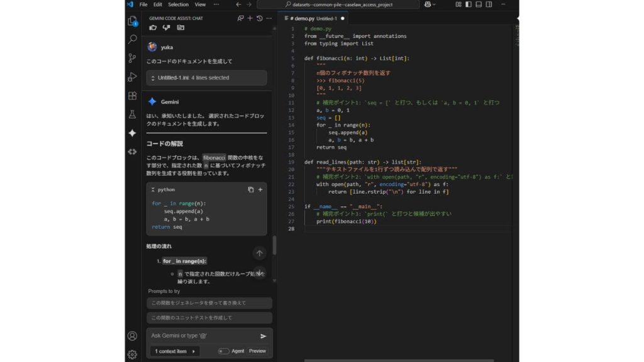Click line 25 'if __name__' in editor
This screenshot has height=362, width=644.
click(x=343, y=206)
